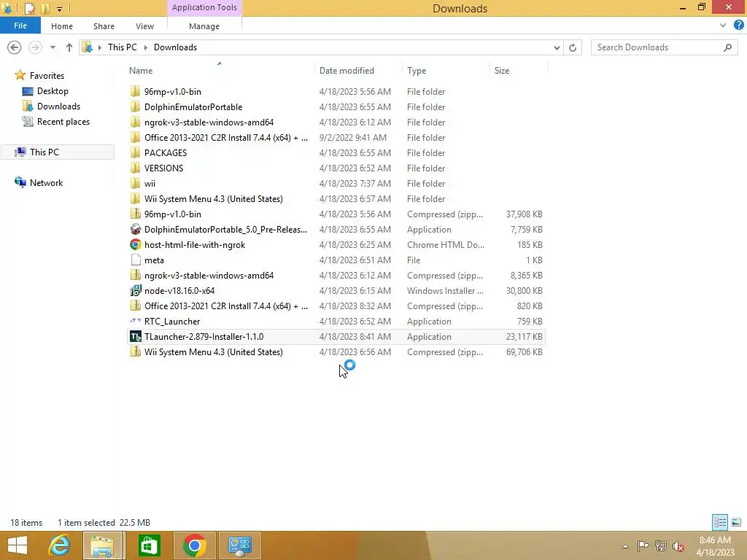
Task: Open the Share ribbon tab
Action: click(104, 26)
